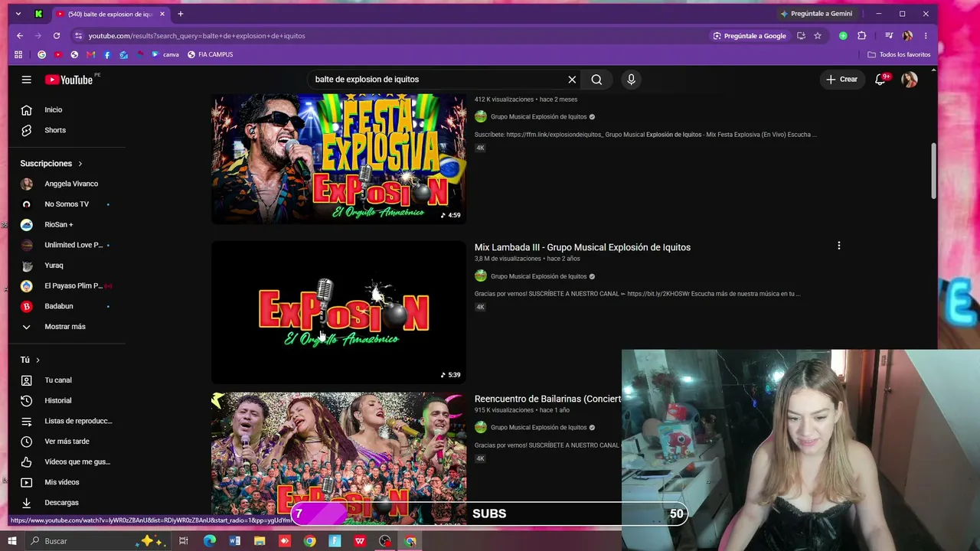Open the Gmail bookmark icon
The image size is (980, 551).
click(90, 55)
